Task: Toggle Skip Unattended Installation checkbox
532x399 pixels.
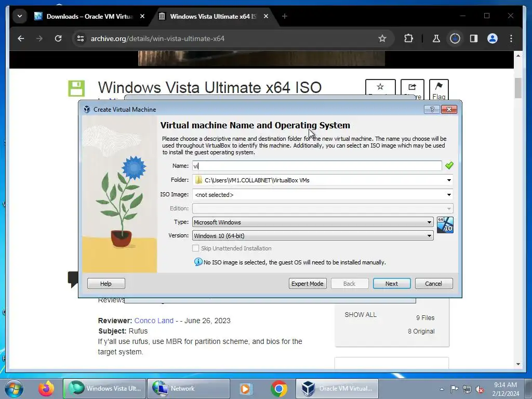Action: [x=195, y=248]
